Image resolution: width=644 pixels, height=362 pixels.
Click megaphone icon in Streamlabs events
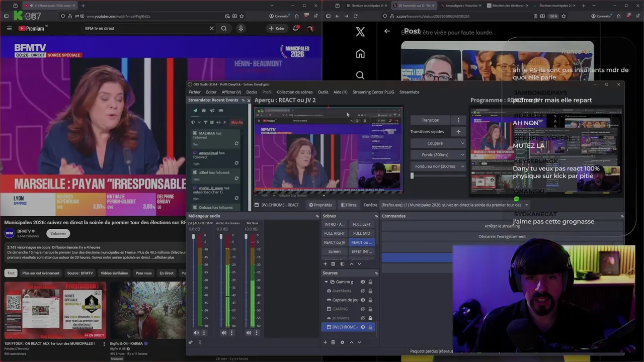pos(212,111)
